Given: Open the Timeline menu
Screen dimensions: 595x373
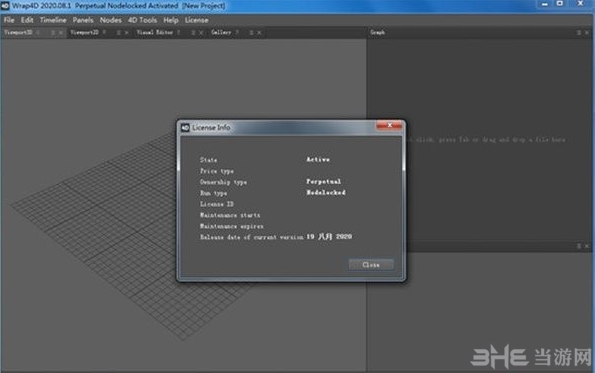Looking at the screenshot, I should [x=53, y=20].
